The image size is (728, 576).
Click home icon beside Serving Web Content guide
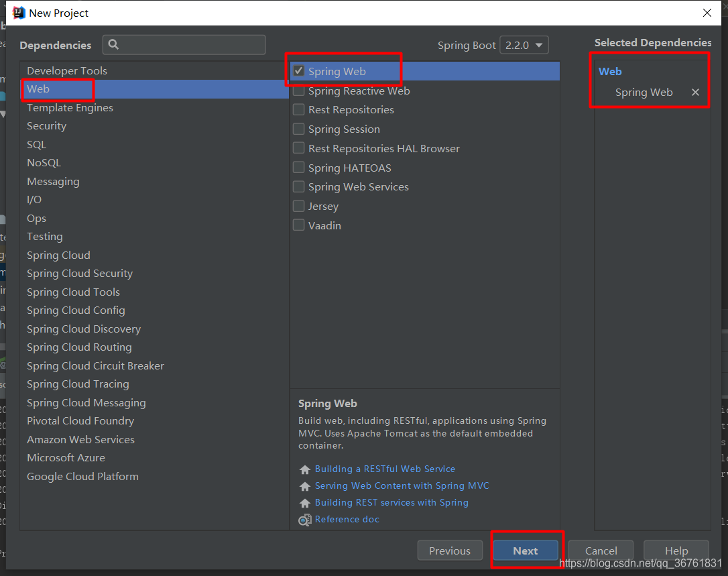[x=304, y=486]
